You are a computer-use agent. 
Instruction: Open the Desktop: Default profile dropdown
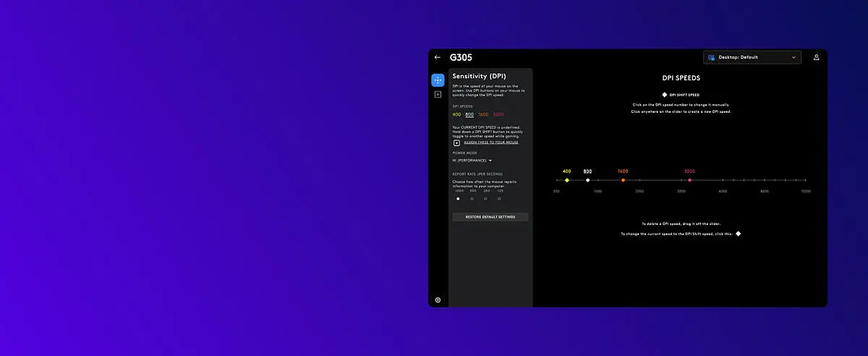point(752,57)
